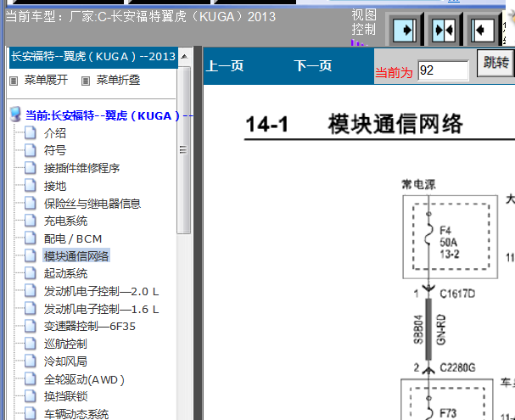Click the page icon next to 冷却风扇
This screenshot has height=420, width=515.
click(x=31, y=361)
